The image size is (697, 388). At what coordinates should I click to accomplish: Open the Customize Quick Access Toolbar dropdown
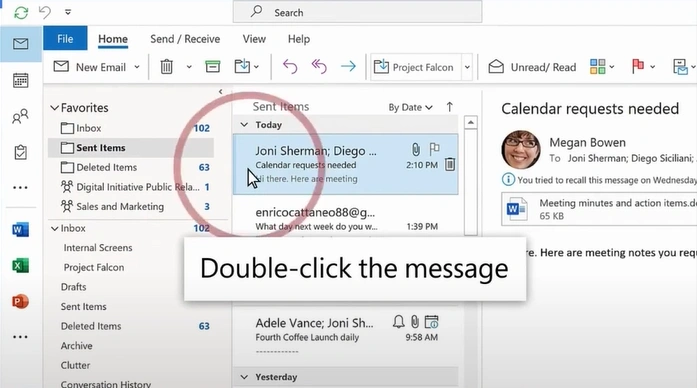pos(68,12)
